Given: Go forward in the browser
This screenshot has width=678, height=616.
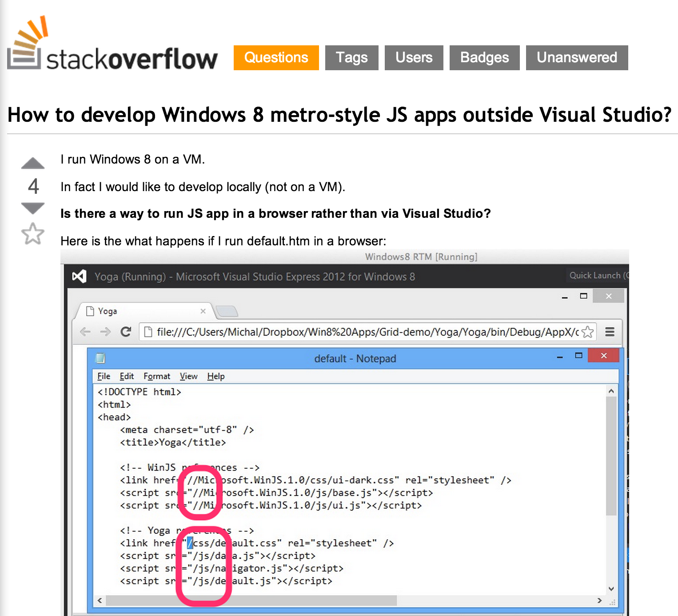Looking at the screenshot, I should 105,332.
